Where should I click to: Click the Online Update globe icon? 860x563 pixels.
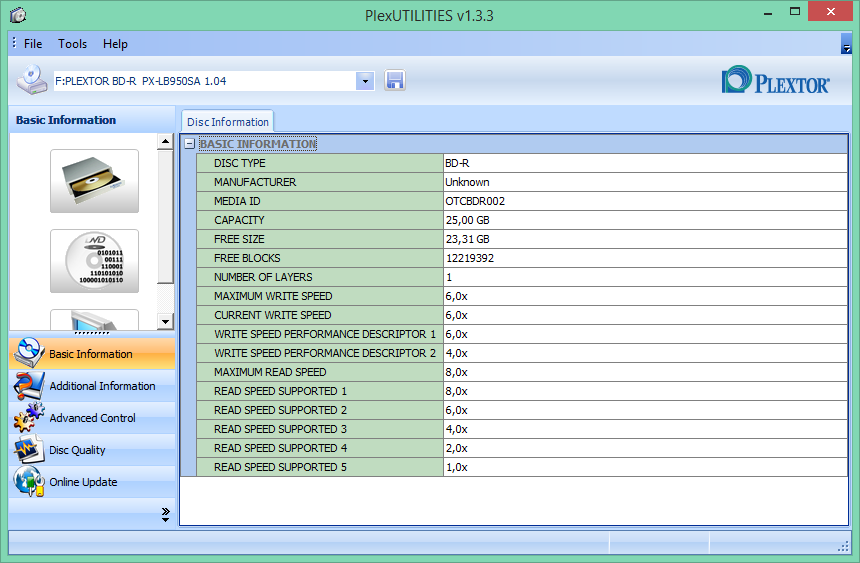click(x=29, y=481)
